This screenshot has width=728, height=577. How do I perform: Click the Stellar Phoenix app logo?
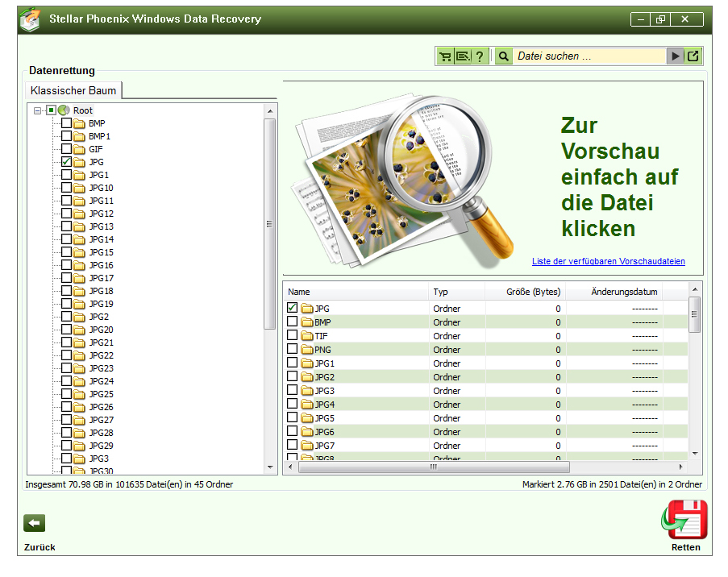tap(31, 20)
